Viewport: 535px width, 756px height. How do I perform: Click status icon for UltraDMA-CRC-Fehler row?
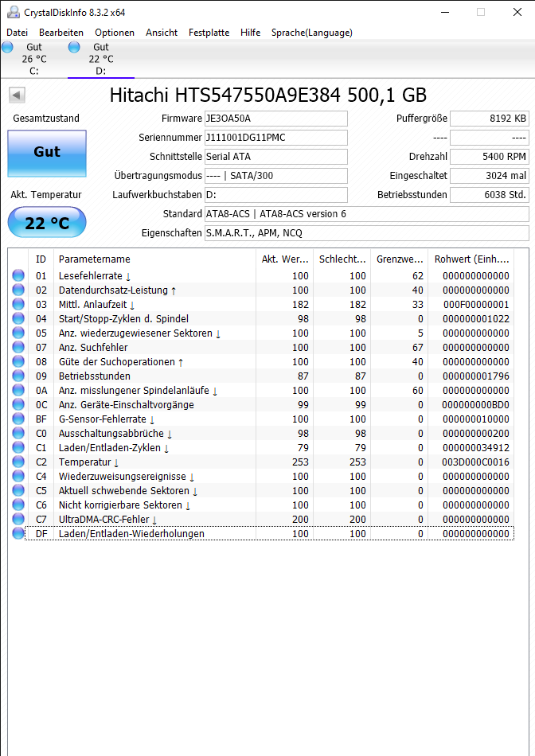(18, 520)
